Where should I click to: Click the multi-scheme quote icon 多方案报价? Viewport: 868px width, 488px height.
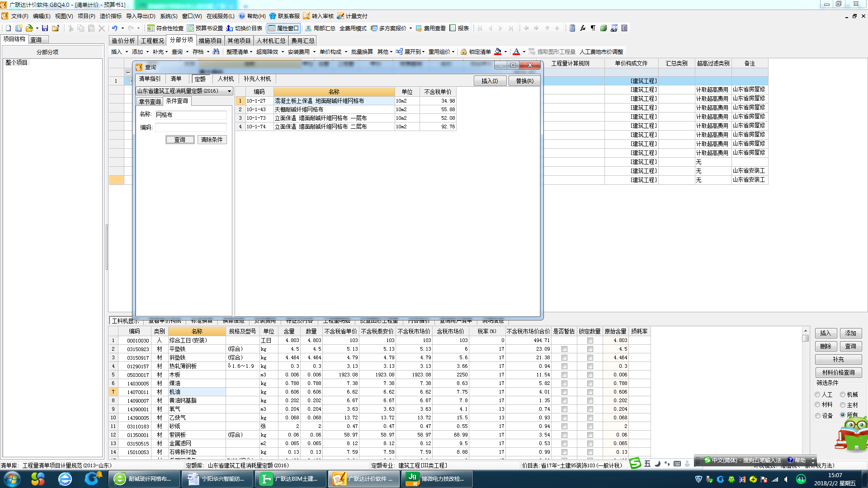[x=374, y=28]
